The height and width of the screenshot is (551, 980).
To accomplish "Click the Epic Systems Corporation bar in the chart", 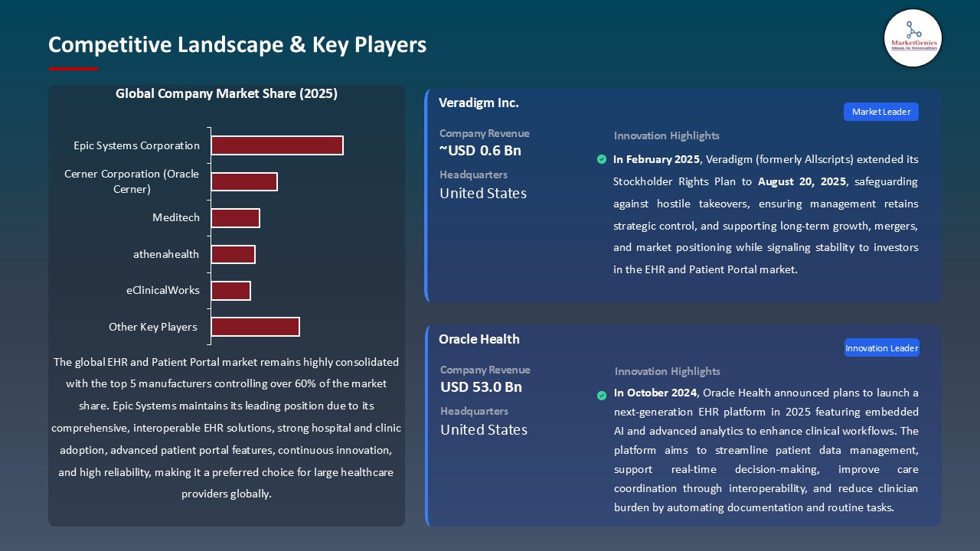I will coord(277,145).
